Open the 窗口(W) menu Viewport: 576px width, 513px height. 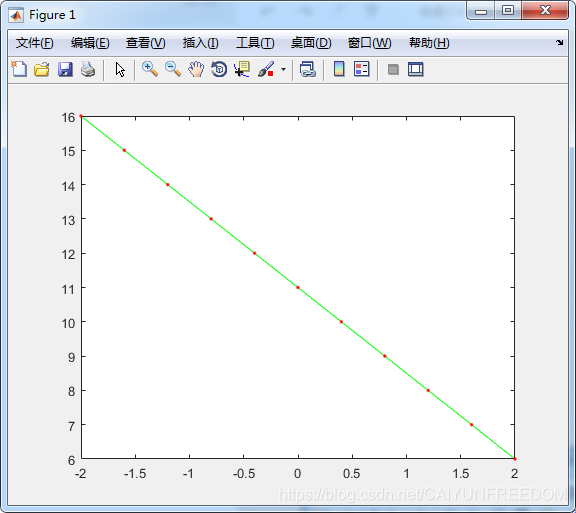[370, 43]
